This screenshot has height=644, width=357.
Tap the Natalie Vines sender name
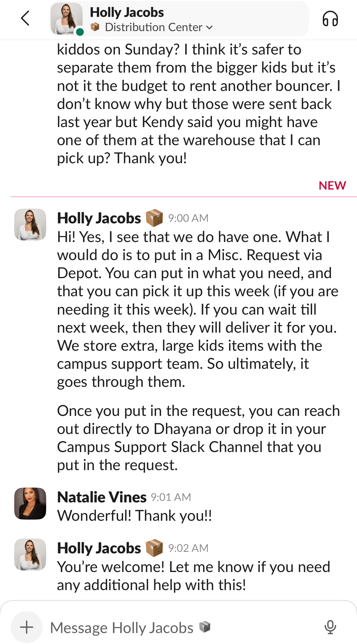102,497
